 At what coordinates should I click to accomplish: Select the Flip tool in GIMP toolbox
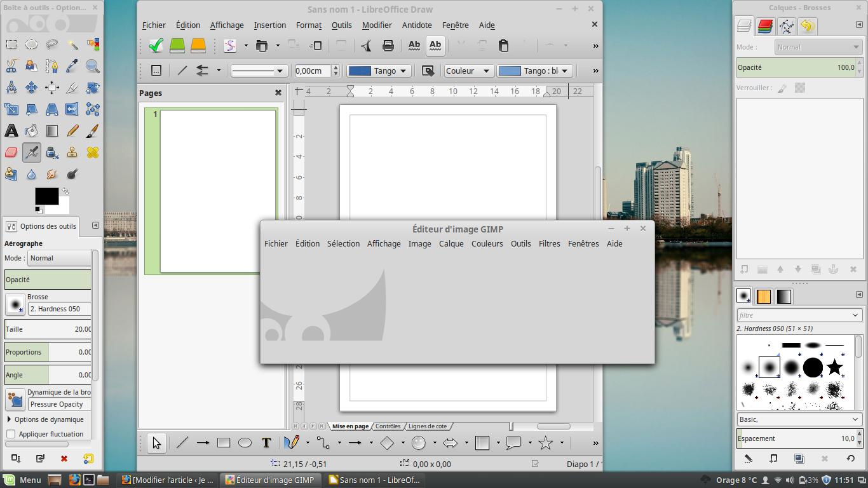(72, 109)
